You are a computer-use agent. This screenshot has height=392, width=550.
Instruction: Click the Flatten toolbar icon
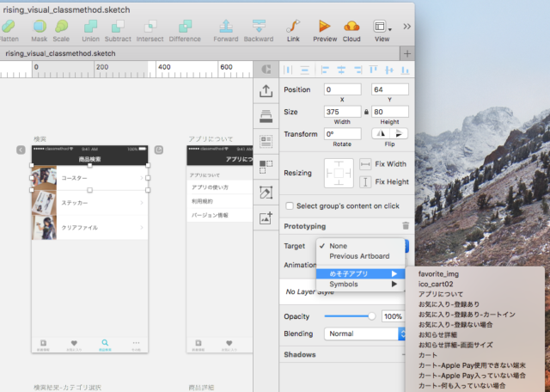click(9, 27)
